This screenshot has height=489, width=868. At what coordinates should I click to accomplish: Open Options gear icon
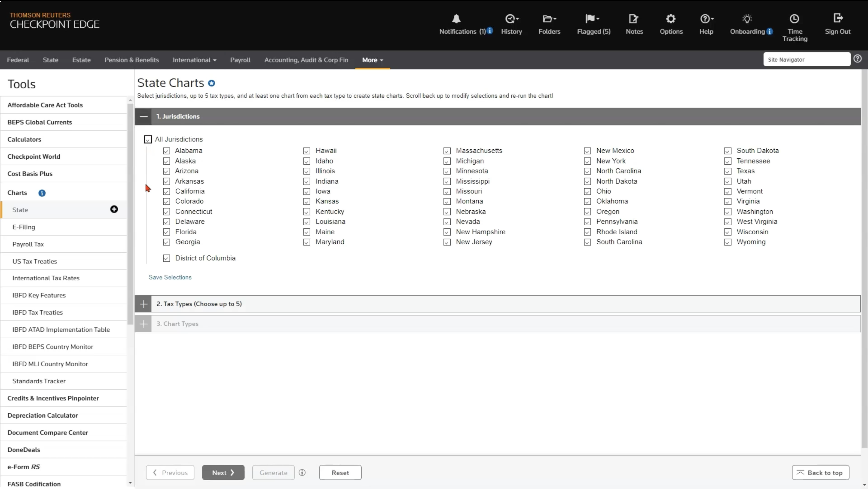[x=670, y=19]
